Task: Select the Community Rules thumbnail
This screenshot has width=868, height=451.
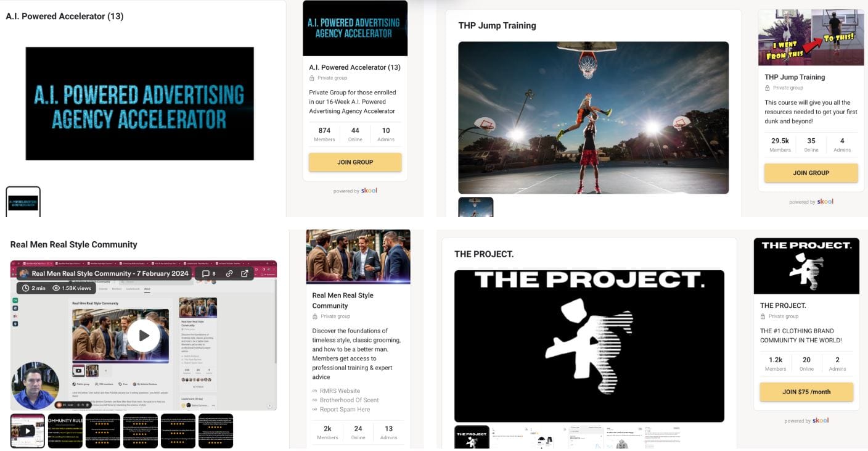Action: pyautogui.click(x=65, y=431)
